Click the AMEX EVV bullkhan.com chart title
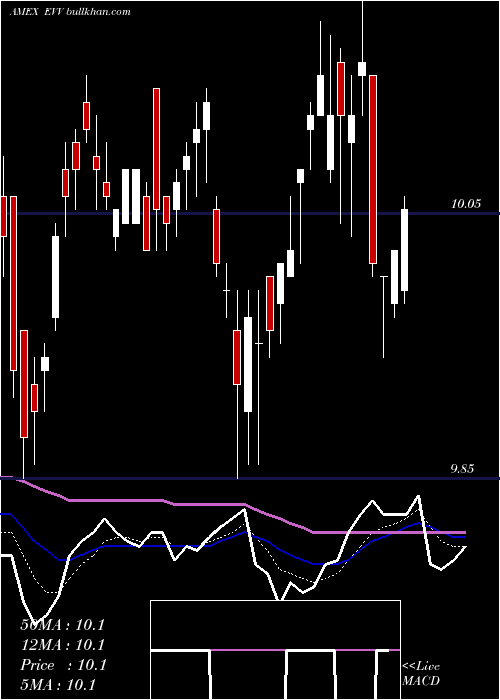The height and width of the screenshot is (700, 500). [71, 12]
